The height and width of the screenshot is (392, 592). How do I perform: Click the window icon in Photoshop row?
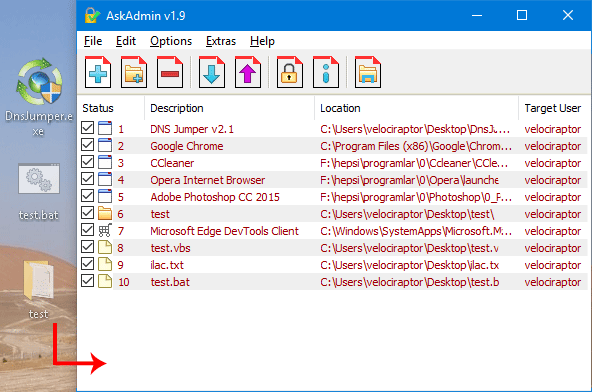point(105,196)
